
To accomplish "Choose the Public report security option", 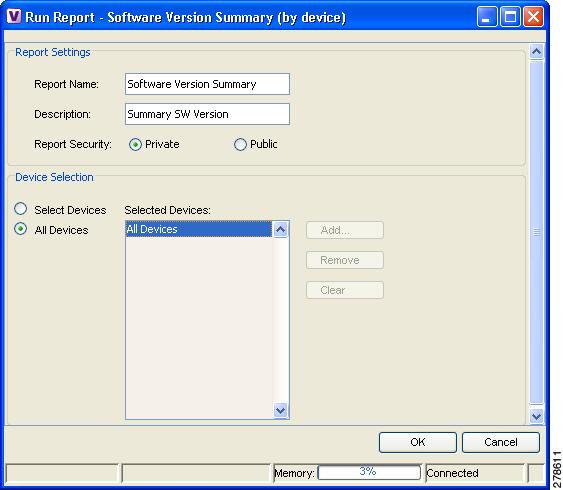I will [x=240, y=145].
